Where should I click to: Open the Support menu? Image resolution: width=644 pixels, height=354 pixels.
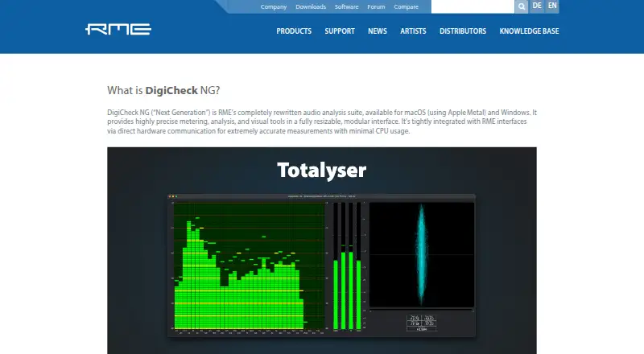pyautogui.click(x=340, y=31)
